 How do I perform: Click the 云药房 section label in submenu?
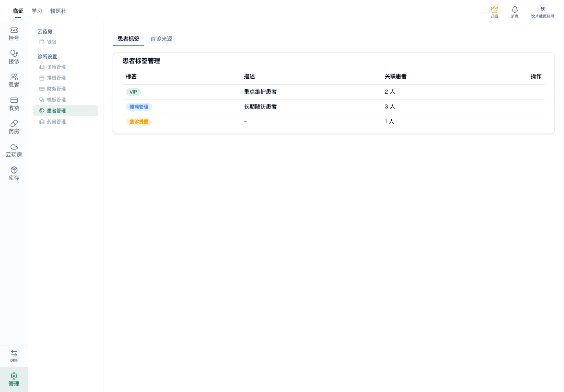(45, 32)
